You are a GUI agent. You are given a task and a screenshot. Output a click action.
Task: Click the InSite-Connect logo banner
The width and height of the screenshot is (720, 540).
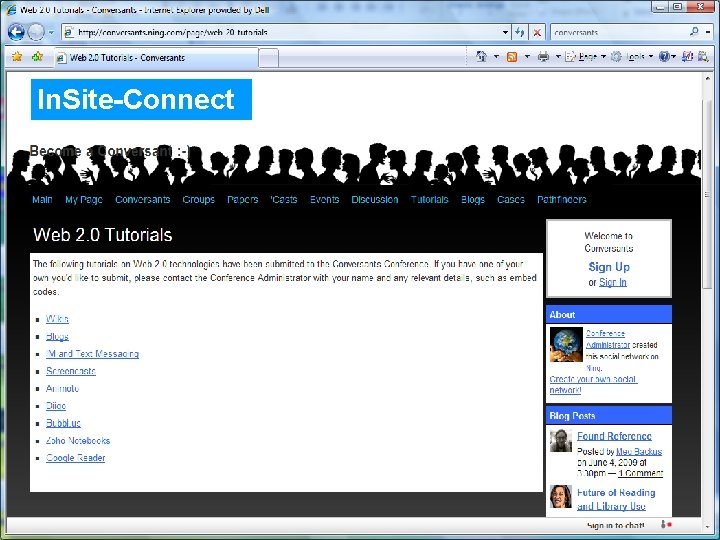pyautogui.click(x=141, y=99)
